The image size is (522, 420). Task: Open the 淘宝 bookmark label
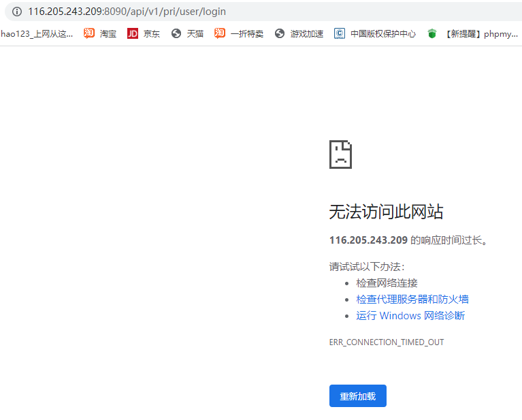pos(108,33)
